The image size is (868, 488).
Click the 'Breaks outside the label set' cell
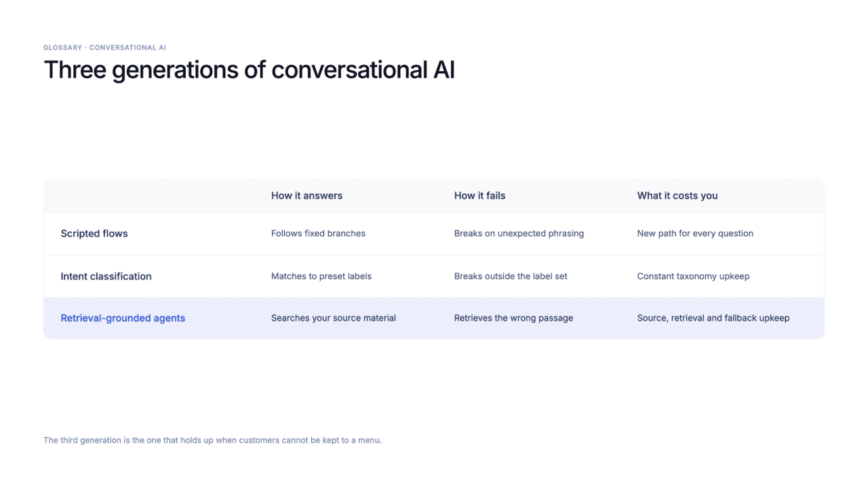[511, 277]
